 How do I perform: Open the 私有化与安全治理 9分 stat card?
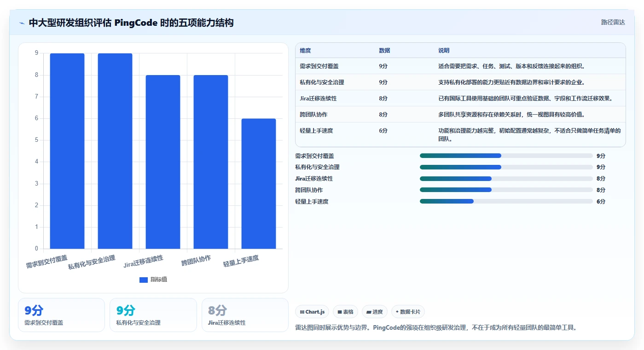153,315
